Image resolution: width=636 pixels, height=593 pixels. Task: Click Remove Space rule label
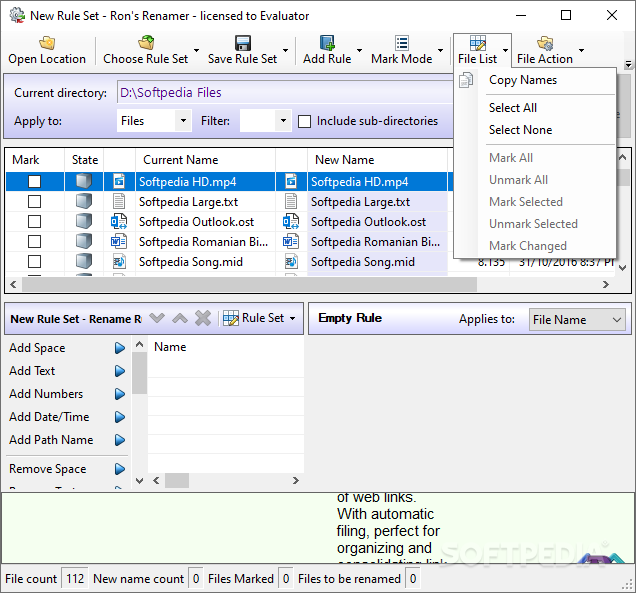[x=47, y=469]
